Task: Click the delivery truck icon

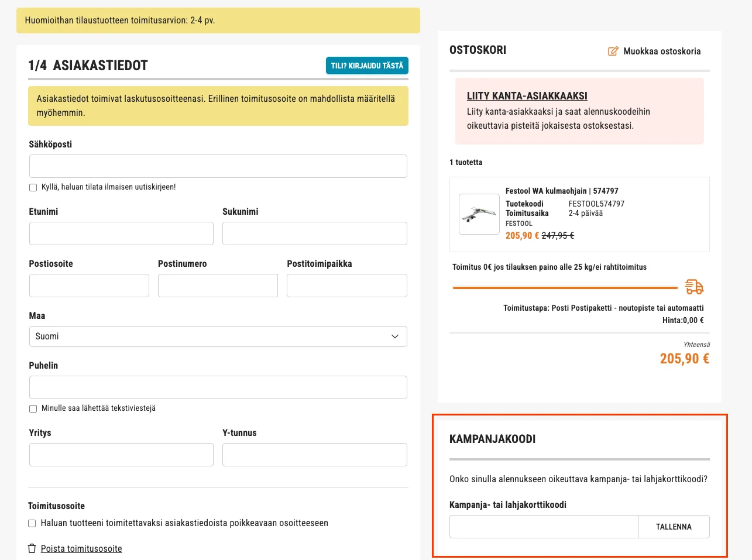Action: [694, 287]
